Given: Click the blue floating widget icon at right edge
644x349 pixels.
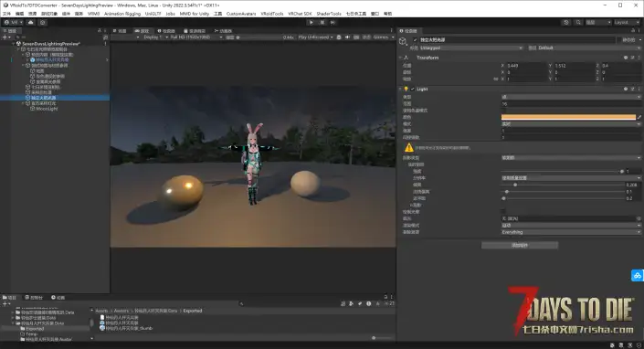Looking at the screenshot, I should pos(637,276).
